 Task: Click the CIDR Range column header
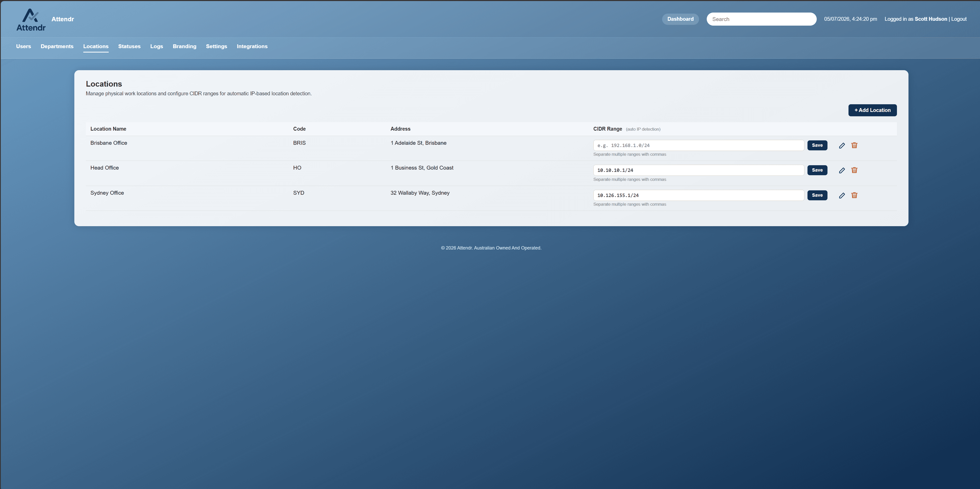[608, 129]
